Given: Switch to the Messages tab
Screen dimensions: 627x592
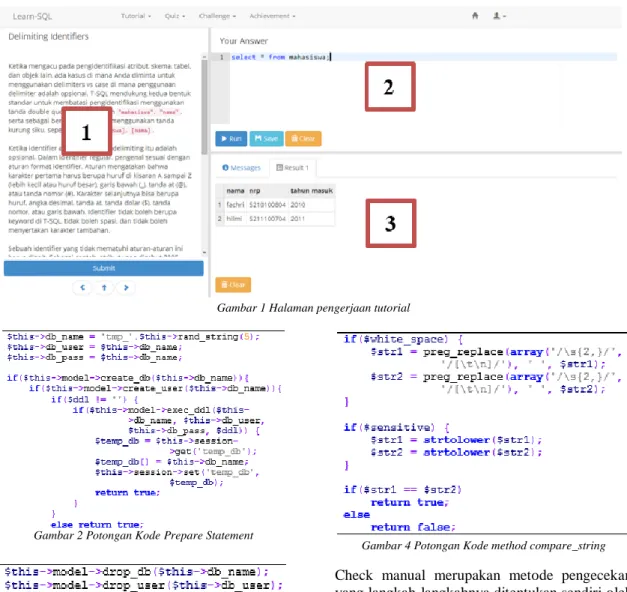Looking at the screenshot, I should pos(241,168).
